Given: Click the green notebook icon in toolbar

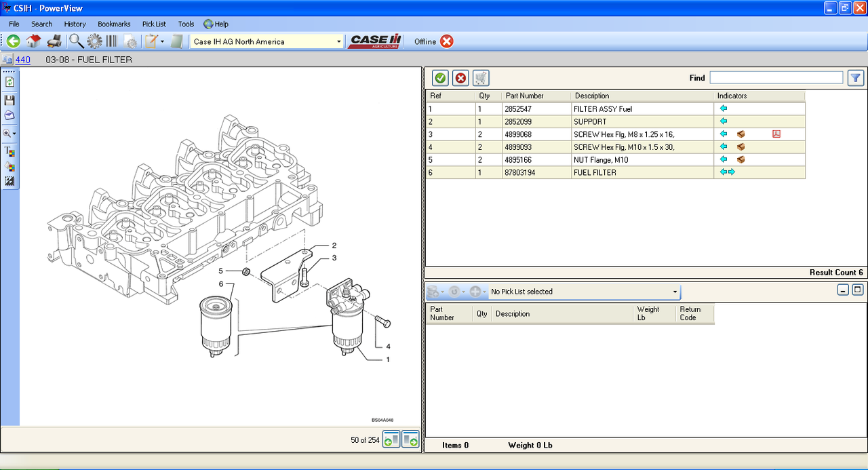Looking at the screenshot, I should (x=178, y=41).
